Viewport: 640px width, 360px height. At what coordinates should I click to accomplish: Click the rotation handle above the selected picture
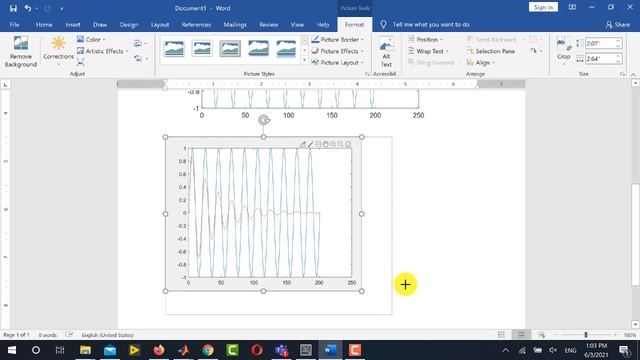click(264, 120)
